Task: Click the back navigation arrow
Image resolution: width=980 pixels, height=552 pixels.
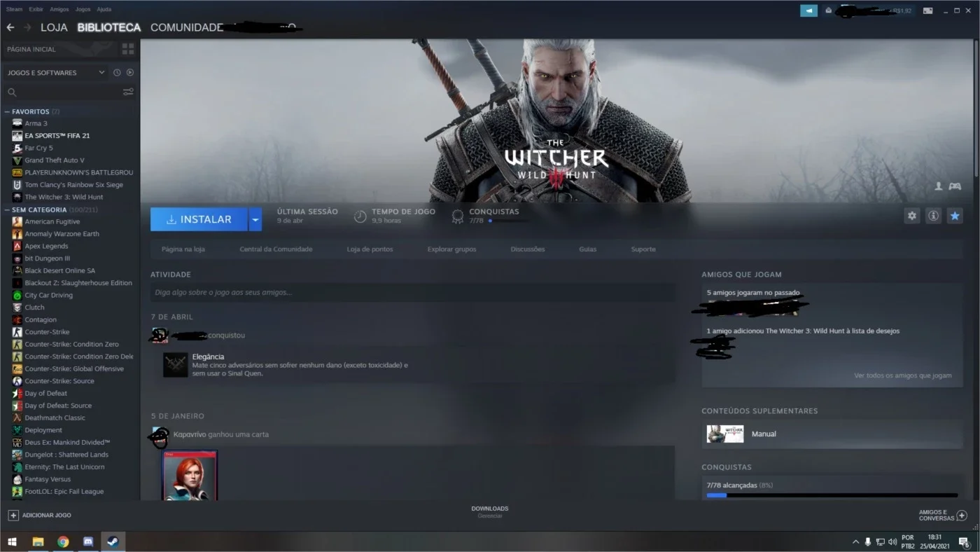Action: pyautogui.click(x=10, y=27)
